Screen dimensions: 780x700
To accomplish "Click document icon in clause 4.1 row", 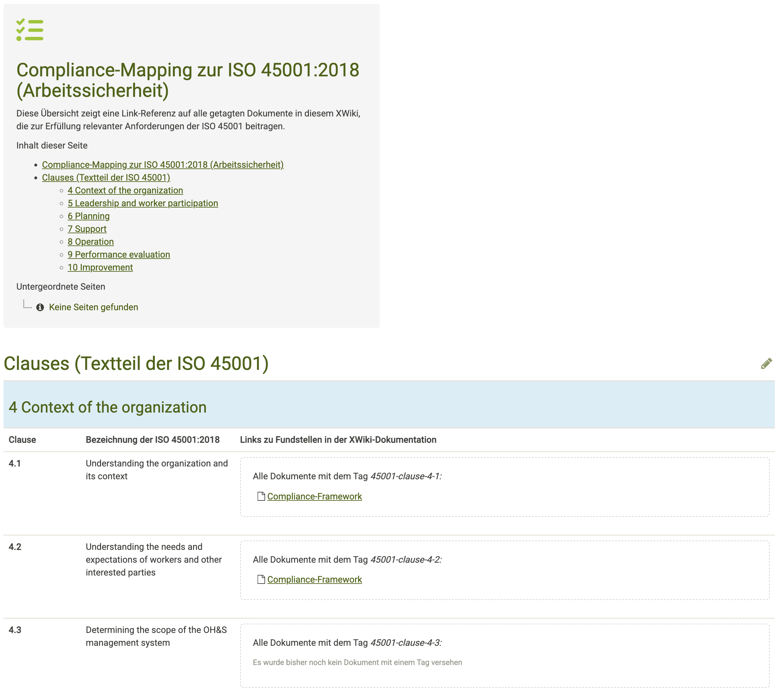I will [261, 497].
